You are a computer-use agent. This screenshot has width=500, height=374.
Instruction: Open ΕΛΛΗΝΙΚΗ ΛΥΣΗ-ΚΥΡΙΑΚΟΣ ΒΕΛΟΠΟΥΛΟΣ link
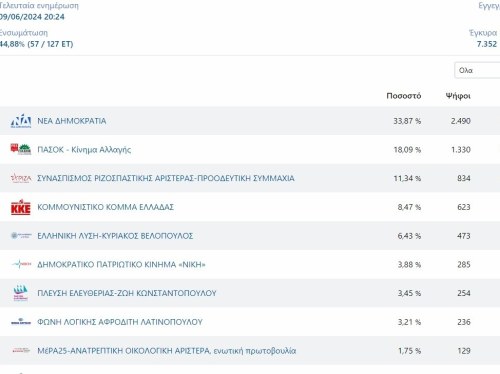115,236
